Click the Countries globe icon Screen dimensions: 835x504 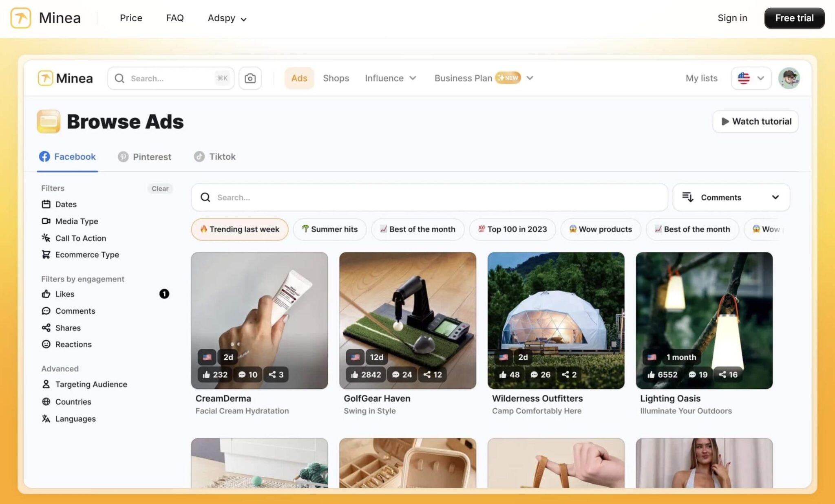(46, 402)
